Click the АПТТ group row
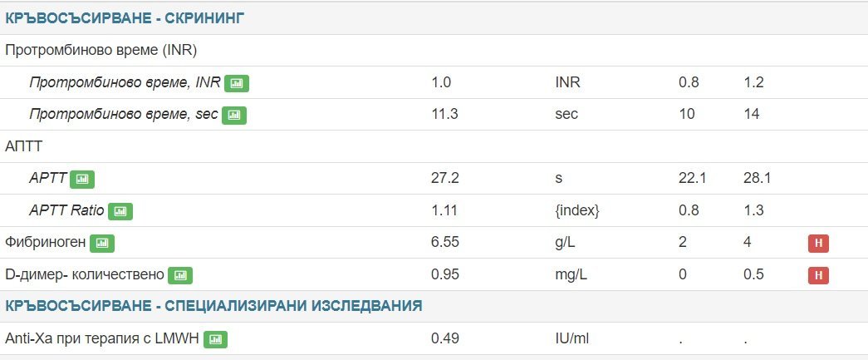The width and height of the screenshot is (868, 360). (22, 146)
